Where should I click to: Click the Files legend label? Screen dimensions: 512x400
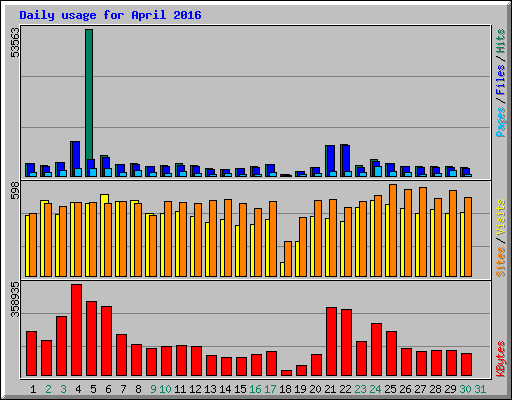(501, 80)
